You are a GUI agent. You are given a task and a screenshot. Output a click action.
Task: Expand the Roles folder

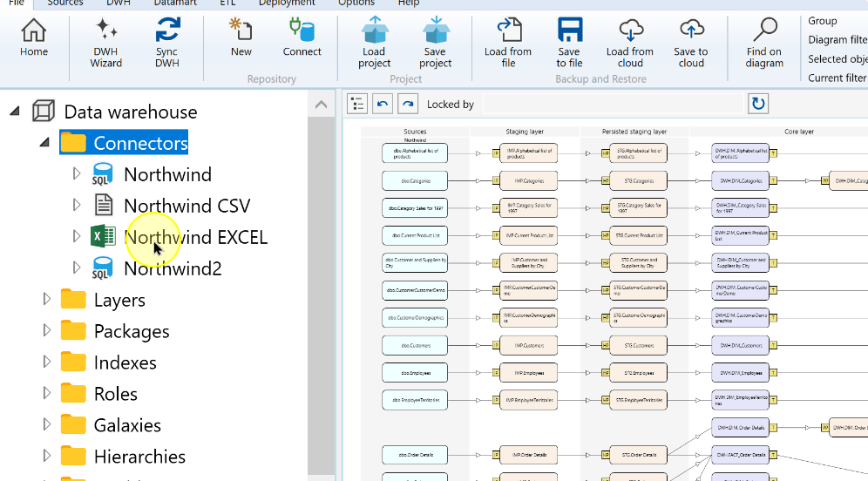[x=46, y=392]
